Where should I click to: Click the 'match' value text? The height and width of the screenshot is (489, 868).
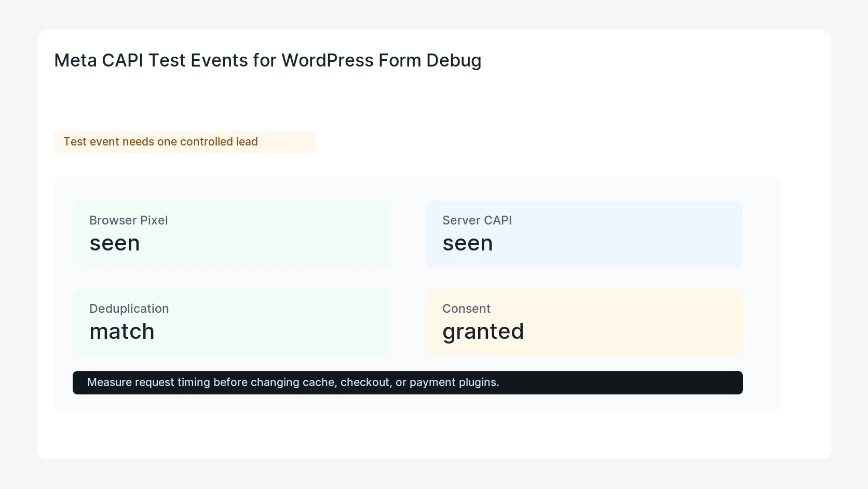point(122,332)
